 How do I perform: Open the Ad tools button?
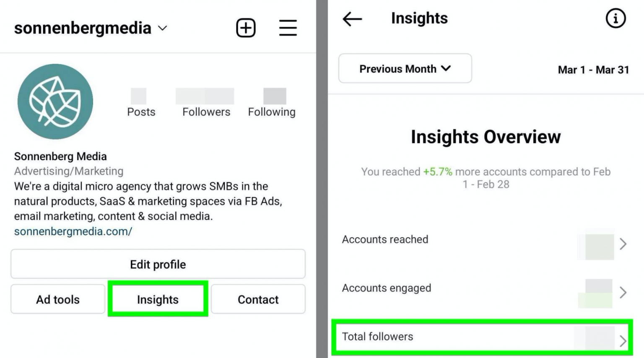[58, 299]
